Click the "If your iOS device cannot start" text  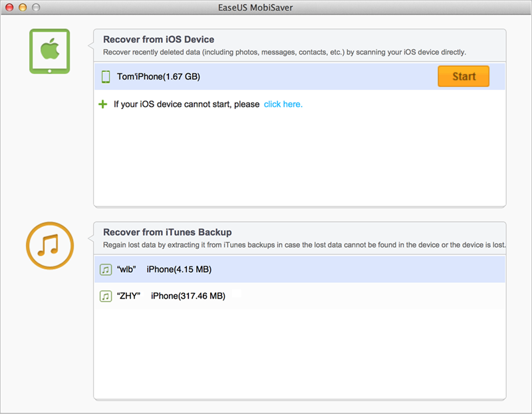[x=186, y=104]
